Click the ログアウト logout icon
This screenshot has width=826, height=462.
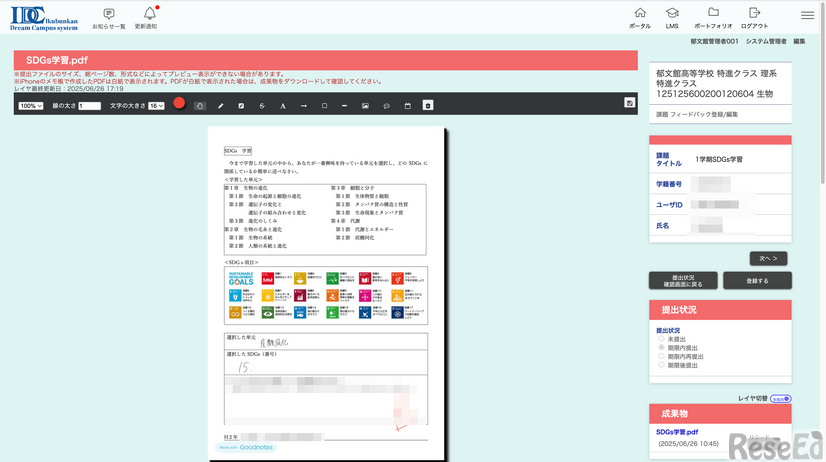point(754,18)
